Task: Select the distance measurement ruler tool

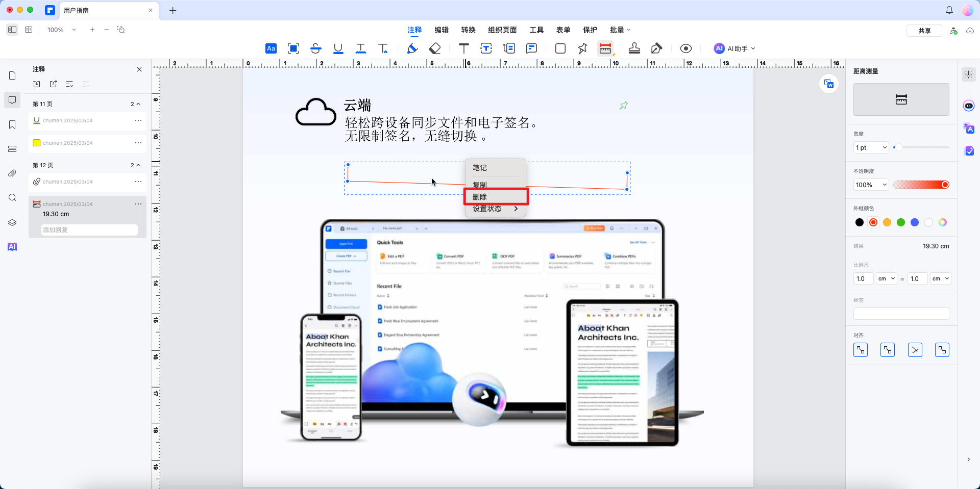Action: (605, 48)
